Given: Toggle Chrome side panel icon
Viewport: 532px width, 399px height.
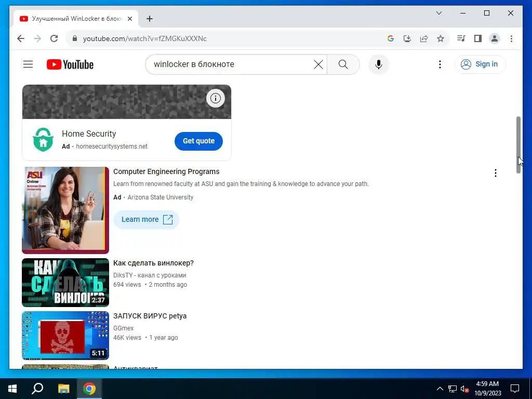Looking at the screenshot, I should 478,38.
